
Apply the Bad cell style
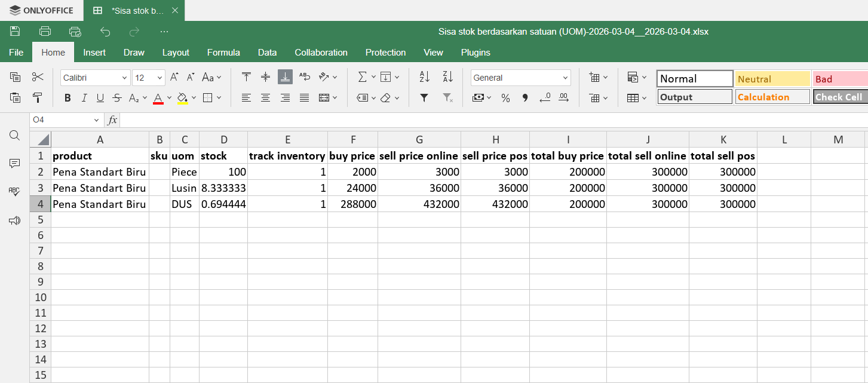(840, 79)
